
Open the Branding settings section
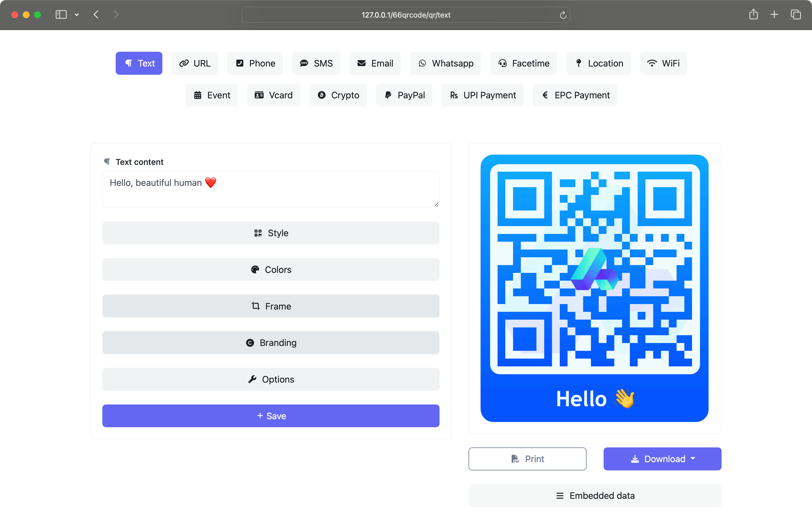[271, 343]
